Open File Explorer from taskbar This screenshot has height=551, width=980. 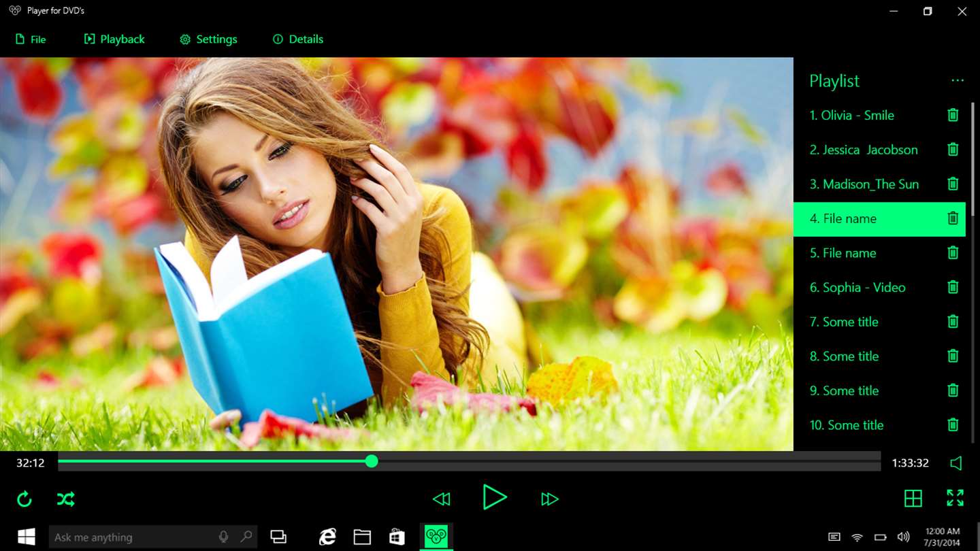pos(362,537)
